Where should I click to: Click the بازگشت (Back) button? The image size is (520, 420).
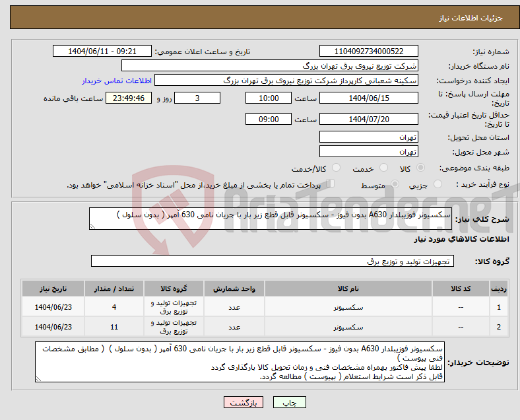tap(244, 402)
